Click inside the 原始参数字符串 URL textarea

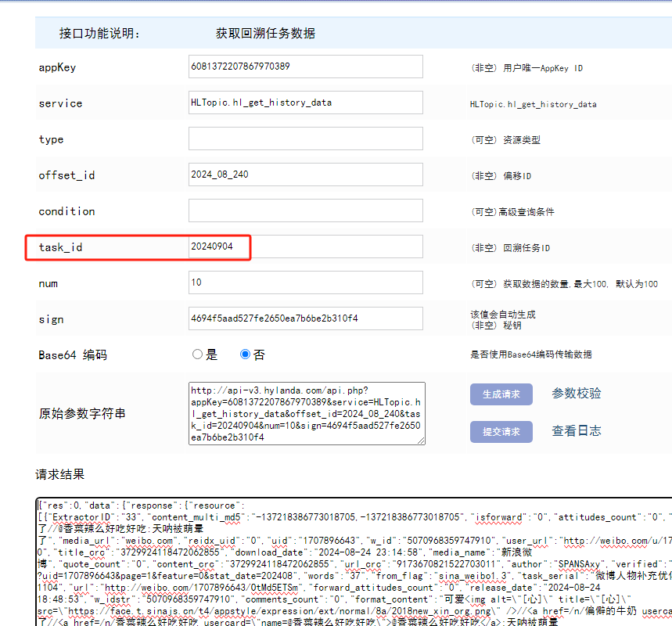[x=305, y=413]
